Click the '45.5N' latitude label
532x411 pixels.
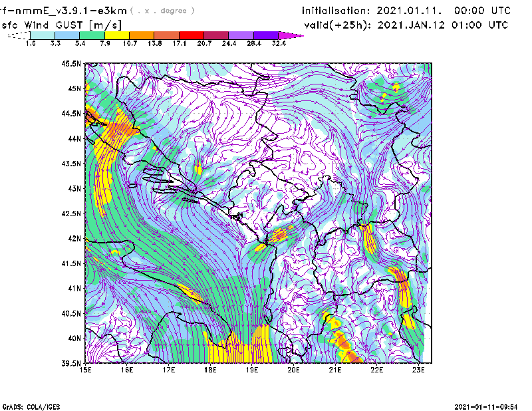(x=71, y=63)
